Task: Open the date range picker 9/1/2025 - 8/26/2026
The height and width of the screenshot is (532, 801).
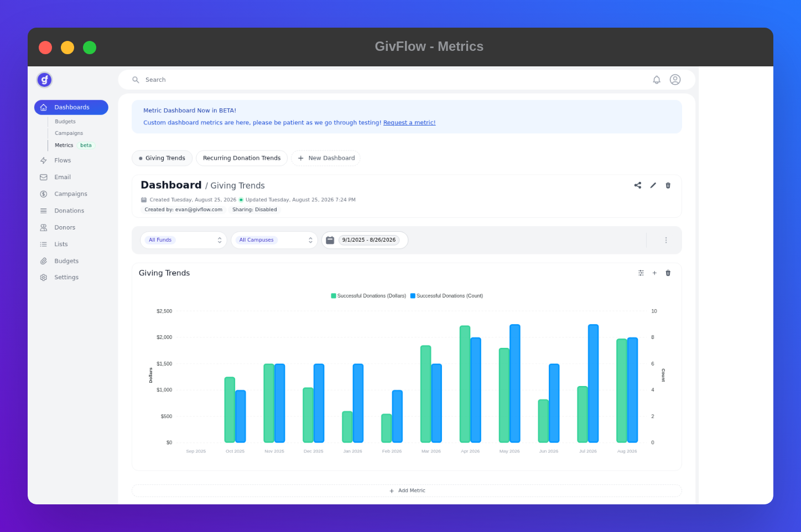Action: (x=365, y=240)
